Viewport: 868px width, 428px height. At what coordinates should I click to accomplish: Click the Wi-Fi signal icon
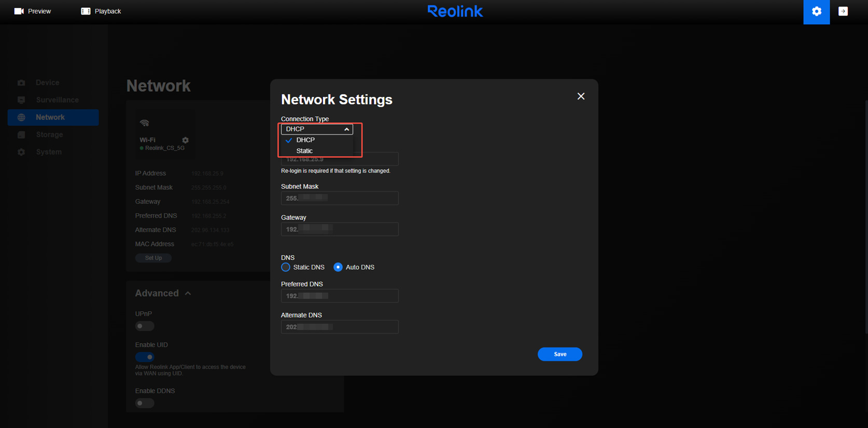coord(145,123)
